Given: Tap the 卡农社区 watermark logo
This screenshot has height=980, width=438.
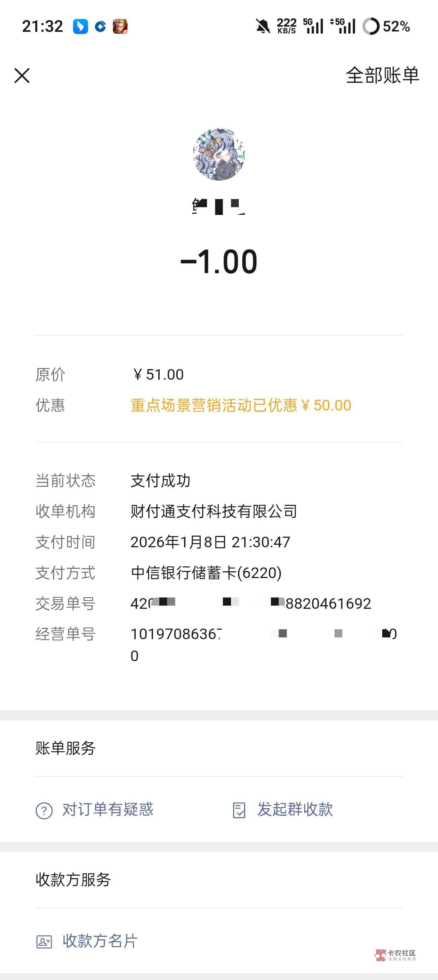Looking at the screenshot, I should 396,955.
